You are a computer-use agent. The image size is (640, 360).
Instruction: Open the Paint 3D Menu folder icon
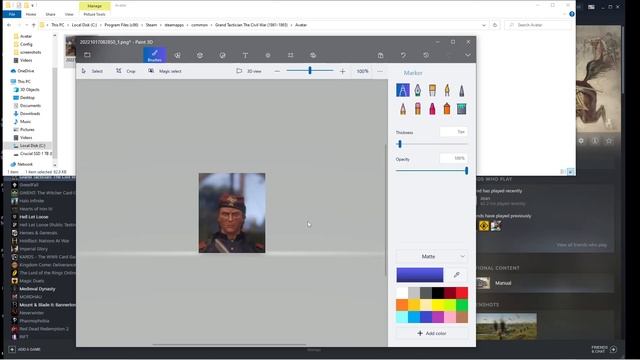coord(87,55)
